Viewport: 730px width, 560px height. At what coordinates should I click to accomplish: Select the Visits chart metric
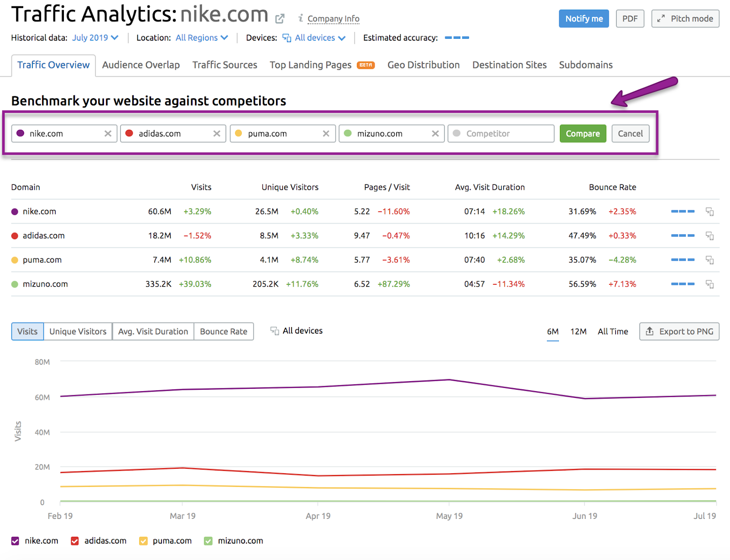[27, 331]
